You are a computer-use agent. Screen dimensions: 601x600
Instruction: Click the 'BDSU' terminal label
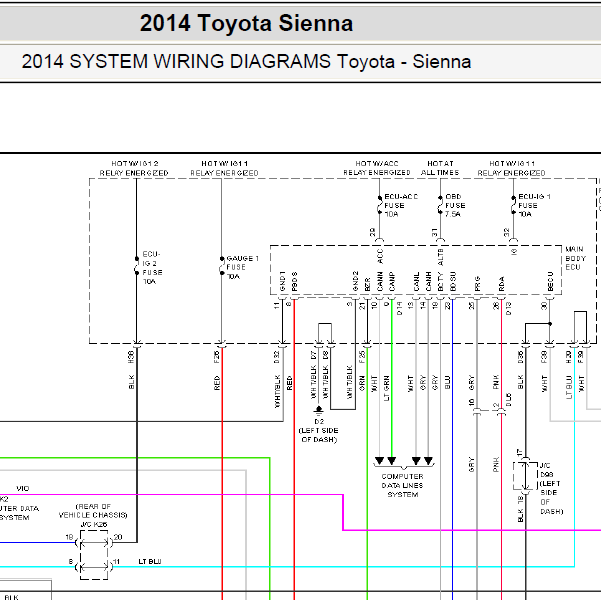pyautogui.click(x=453, y=282)
